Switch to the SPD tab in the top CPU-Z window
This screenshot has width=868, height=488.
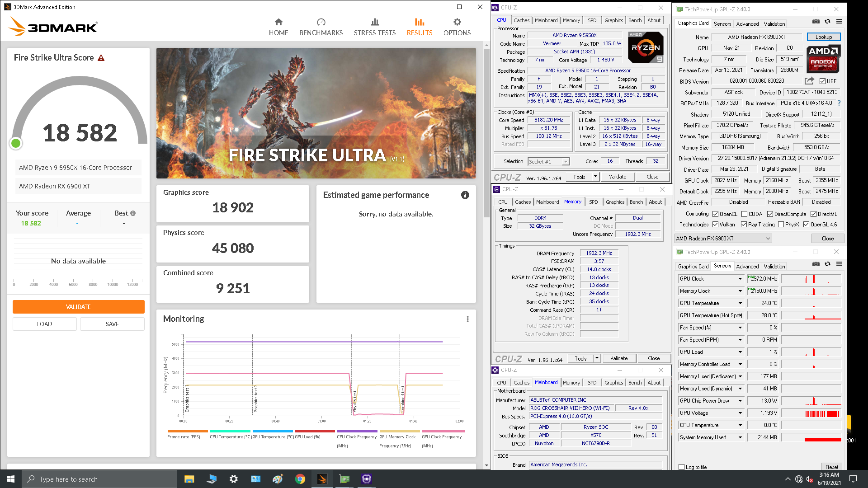point(592,20)
